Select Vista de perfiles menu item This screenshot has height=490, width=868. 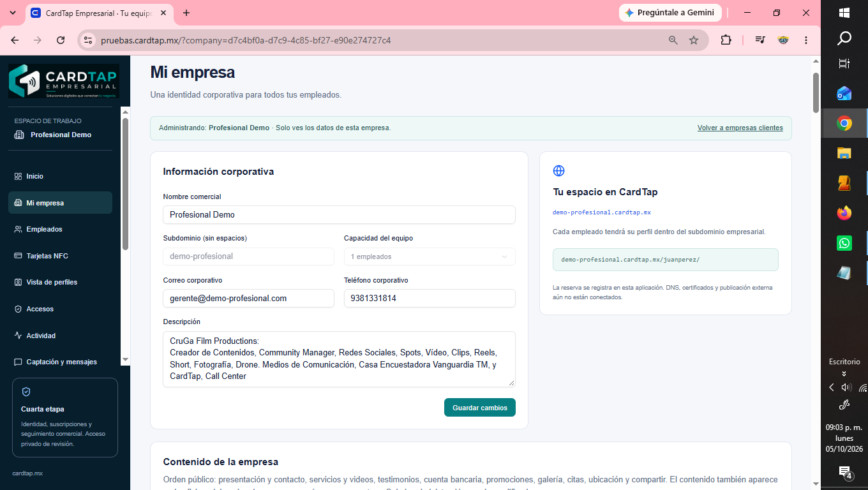point(61,282)
